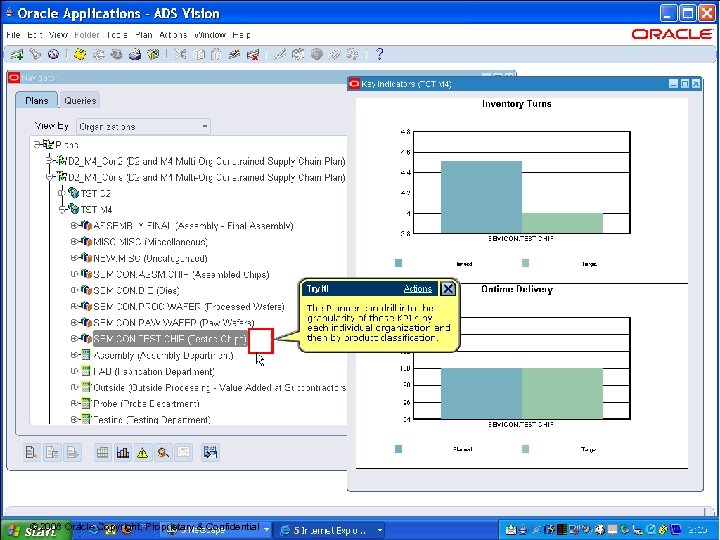
Task: Select the Plans tab
Action: point(37,101)
